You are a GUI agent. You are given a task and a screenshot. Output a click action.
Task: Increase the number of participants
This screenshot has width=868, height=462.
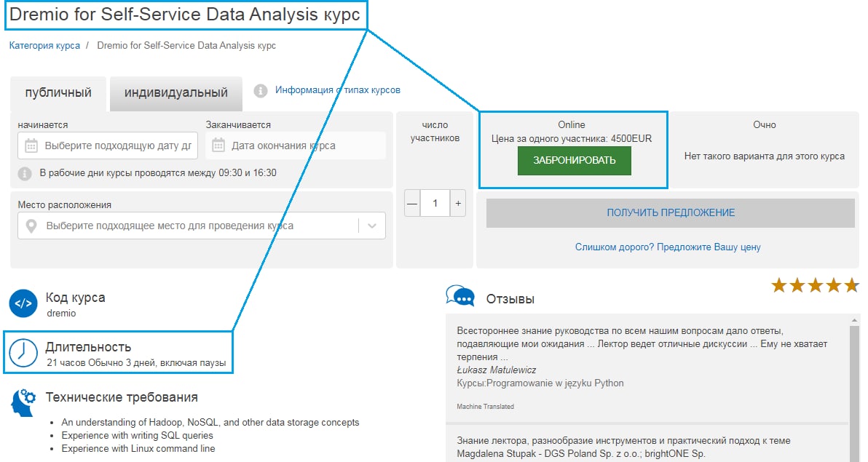pos(458,203)
